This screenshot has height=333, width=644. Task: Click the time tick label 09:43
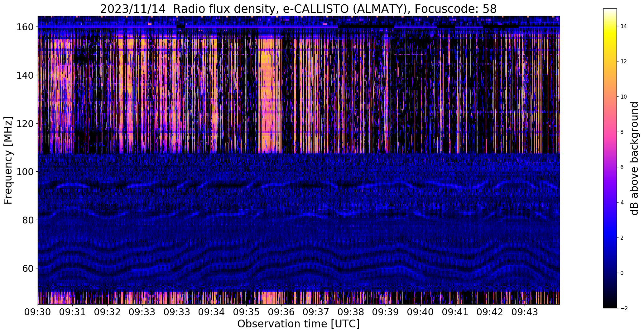pos(525,312)
